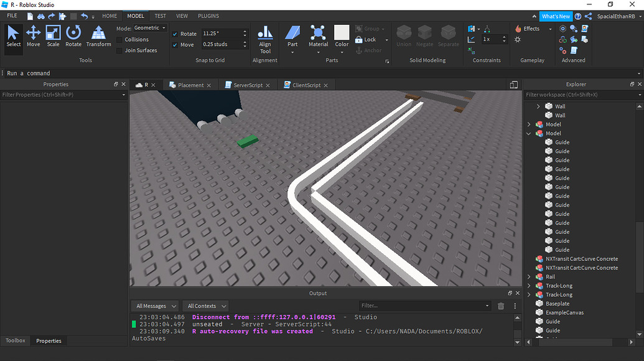Open the Lock dropdown arrow

386,40
